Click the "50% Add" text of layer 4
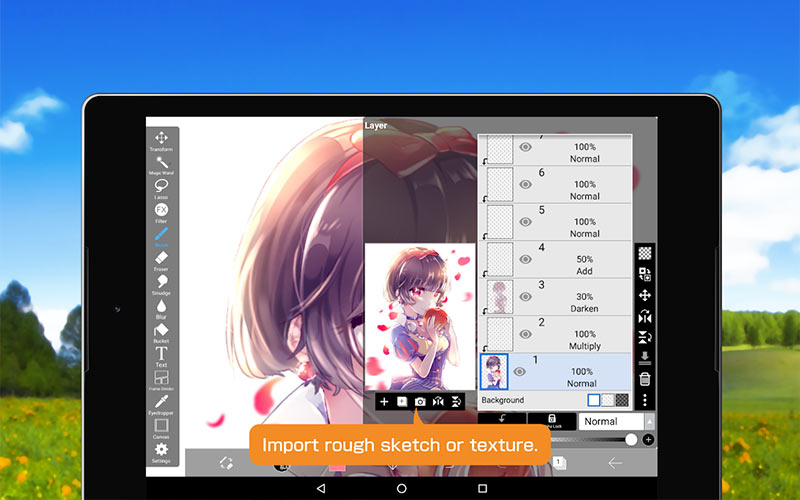800x500 pixels. click(x=585, y=265)
